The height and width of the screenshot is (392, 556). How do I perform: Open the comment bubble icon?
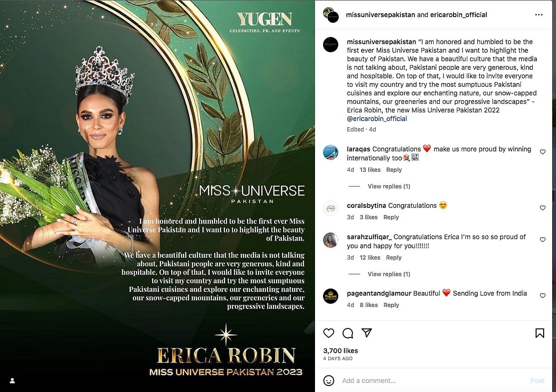point(348,333)
